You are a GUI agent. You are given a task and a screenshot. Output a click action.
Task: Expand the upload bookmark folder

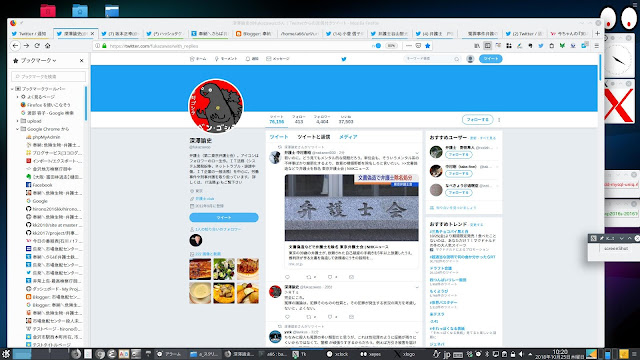coord(18,121)
